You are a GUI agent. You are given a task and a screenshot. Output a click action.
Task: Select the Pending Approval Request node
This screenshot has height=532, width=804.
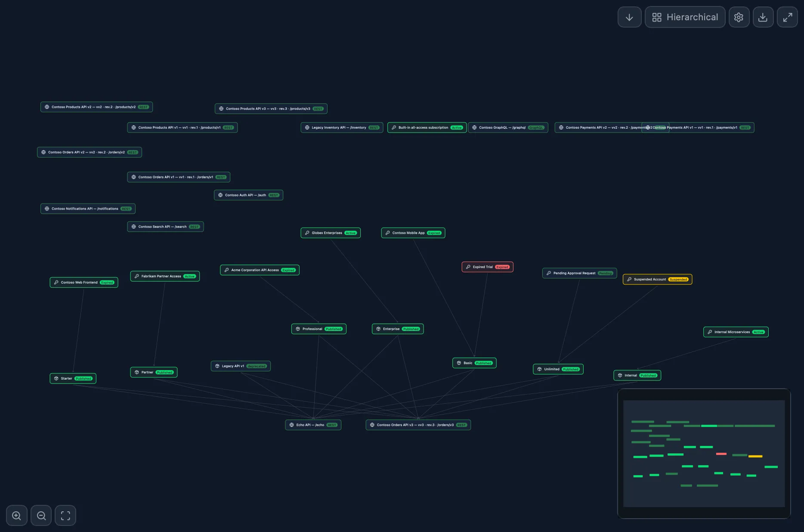(x=579, y=273)
